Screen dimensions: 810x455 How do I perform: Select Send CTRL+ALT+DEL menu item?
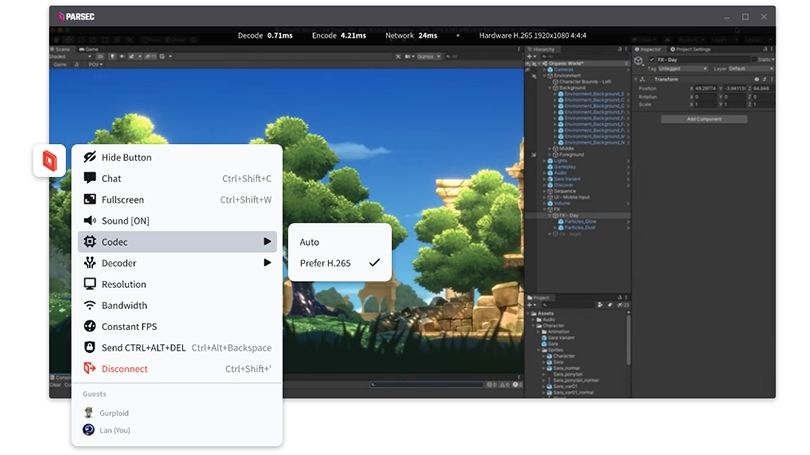143,347
